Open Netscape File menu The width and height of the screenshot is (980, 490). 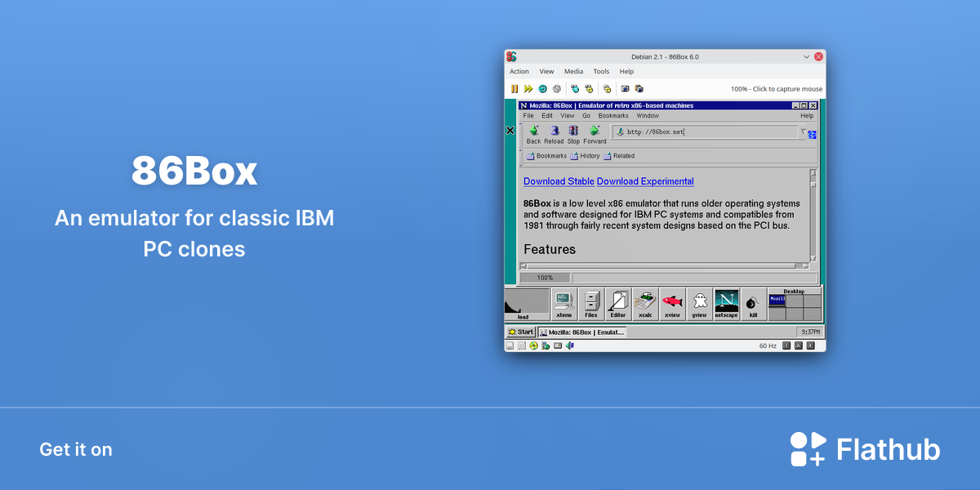(x=528, y=116)
